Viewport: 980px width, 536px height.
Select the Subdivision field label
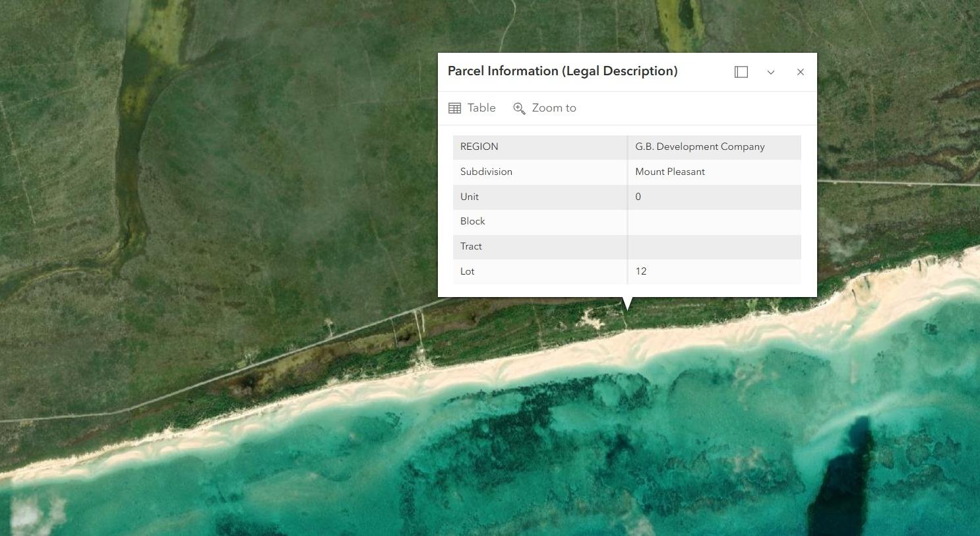pos(486,172)
